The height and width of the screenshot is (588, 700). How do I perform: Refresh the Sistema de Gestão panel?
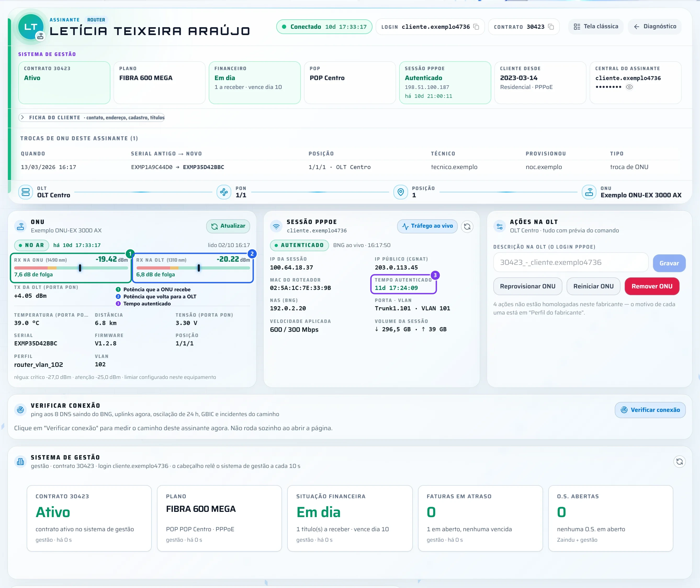pyautogui.click(x=679, y=462)
